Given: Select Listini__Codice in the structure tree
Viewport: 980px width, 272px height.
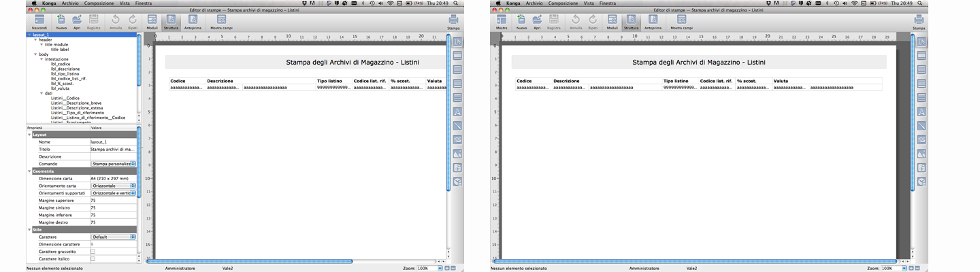Looking at the screenshot, I should (65, 98).
